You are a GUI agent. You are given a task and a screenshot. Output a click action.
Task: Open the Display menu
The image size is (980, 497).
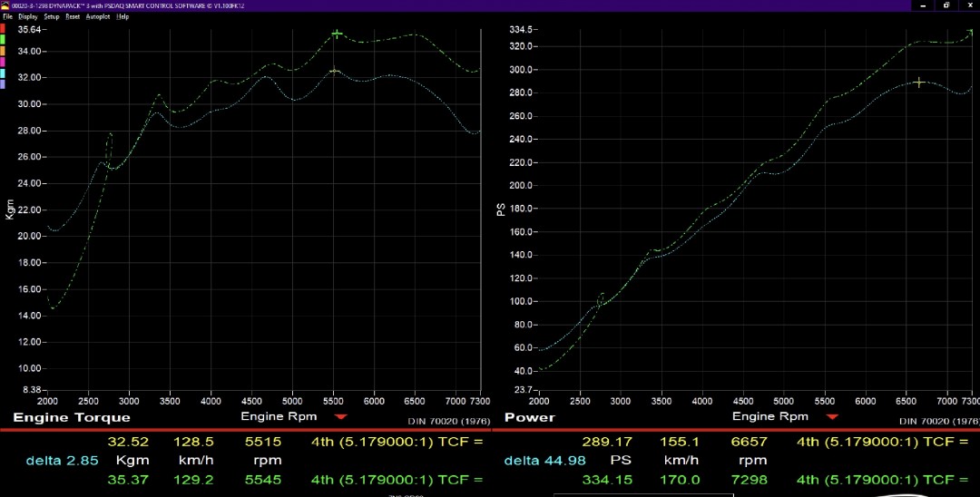(x=28, y=16)
